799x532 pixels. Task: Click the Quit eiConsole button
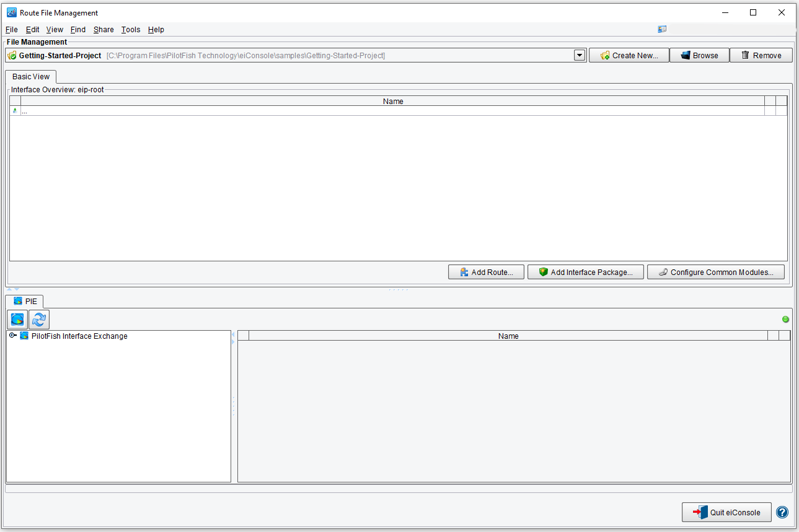726,512
